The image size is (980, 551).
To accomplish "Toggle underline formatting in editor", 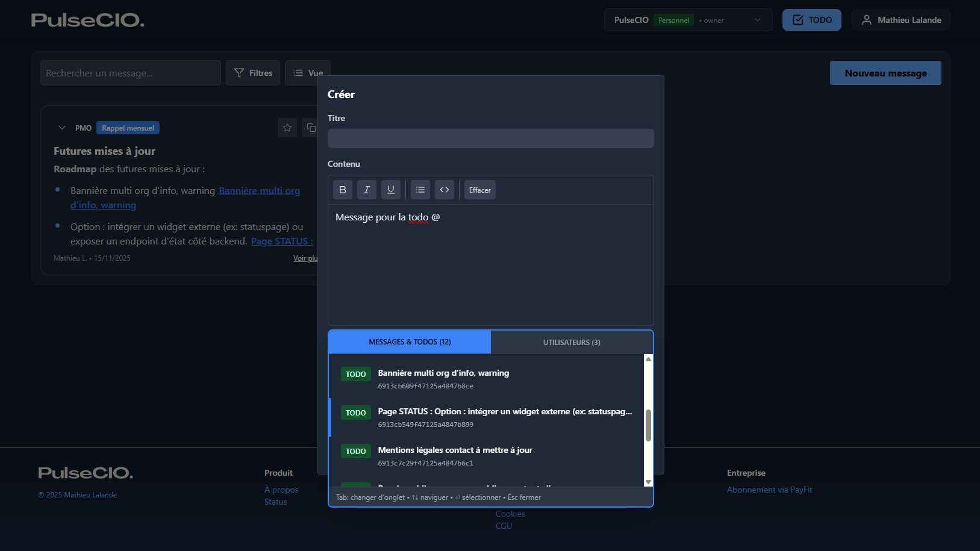I will point(390,190).
